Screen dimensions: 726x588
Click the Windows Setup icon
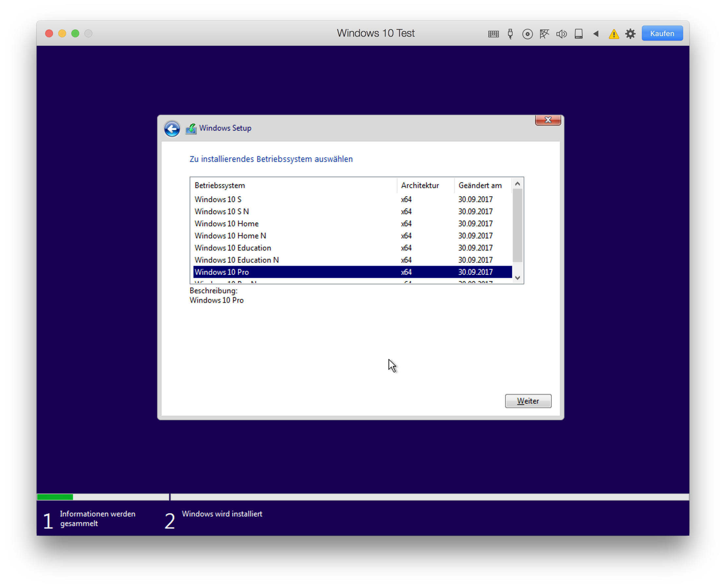tap(191, 129)
